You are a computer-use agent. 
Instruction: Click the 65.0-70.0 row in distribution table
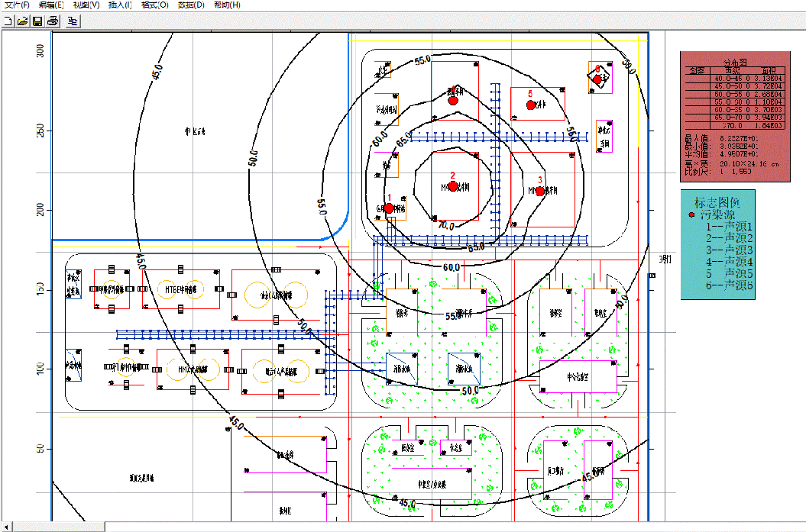(736, 117)
